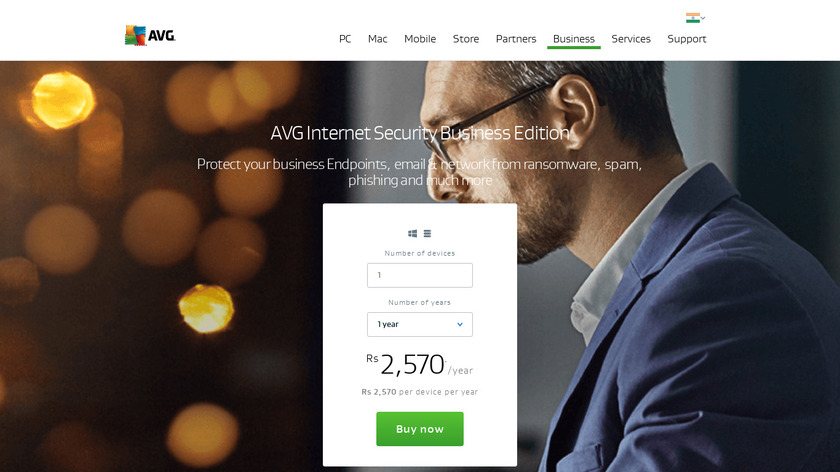
Task: Select the Business tab
Action: pos(574,39)
